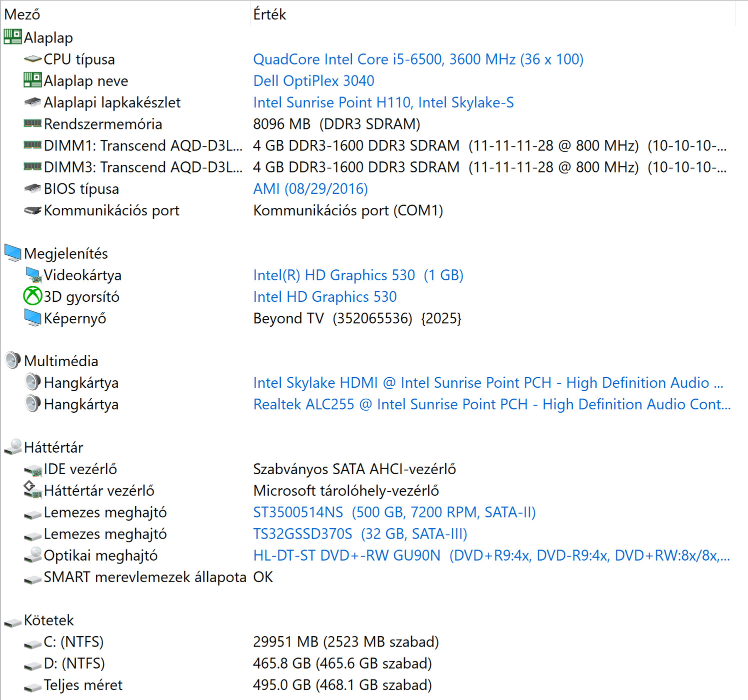Click the Alaplap motherboard section icon
This screenshot has height=700, width=748.
(x=12, y=37)
